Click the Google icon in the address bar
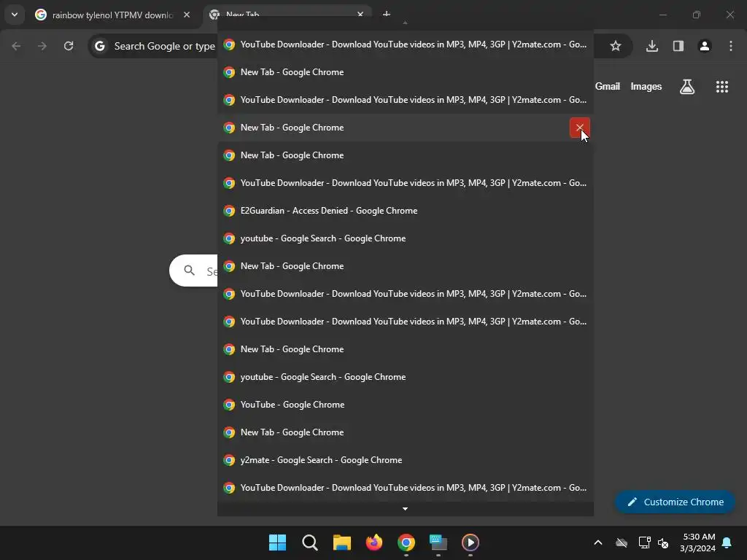747x560 pixels. [99, 46]
